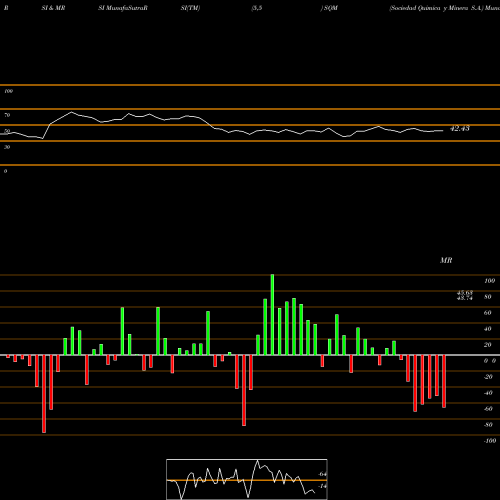The width and height of the screenshot is (500, 500).
Task: Click the SI MunafaSutraR header text
Action: click(123, 8)
